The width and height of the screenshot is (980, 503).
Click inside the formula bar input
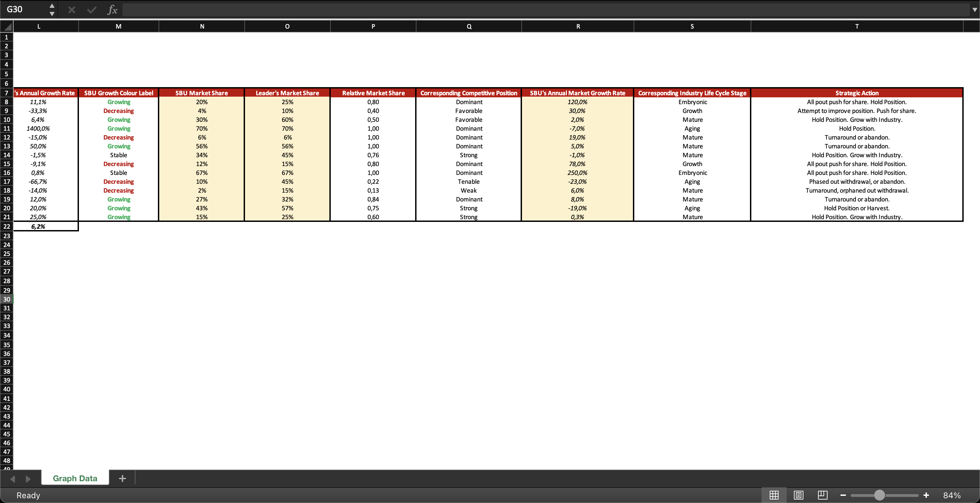coord(546,10)
